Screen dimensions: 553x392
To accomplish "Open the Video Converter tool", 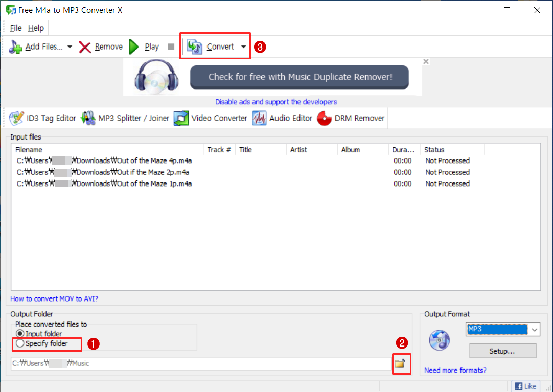I will click(211, 118).
